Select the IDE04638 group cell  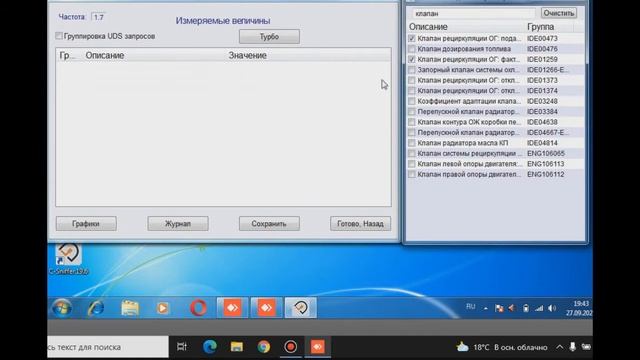(x=542, y=122)
